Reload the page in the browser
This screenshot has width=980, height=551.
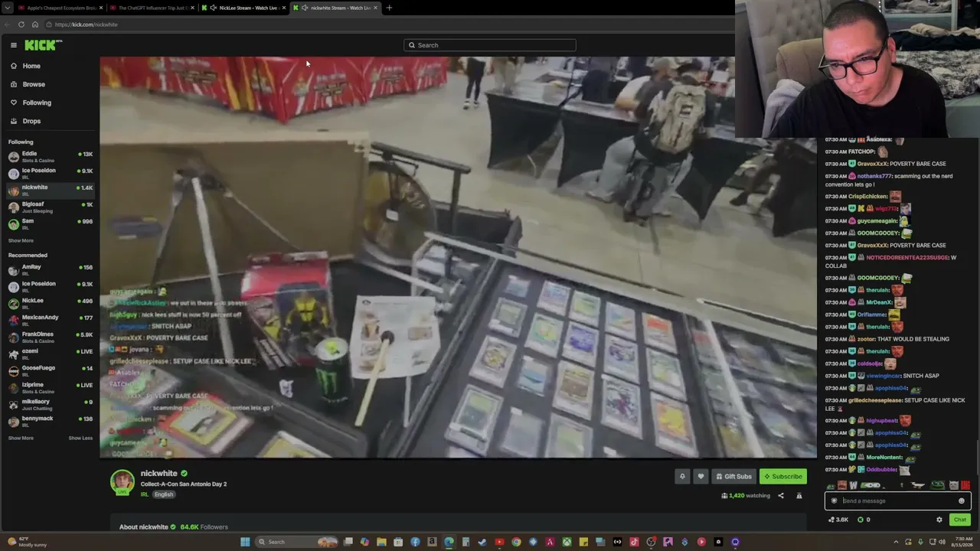click(21, 24)
